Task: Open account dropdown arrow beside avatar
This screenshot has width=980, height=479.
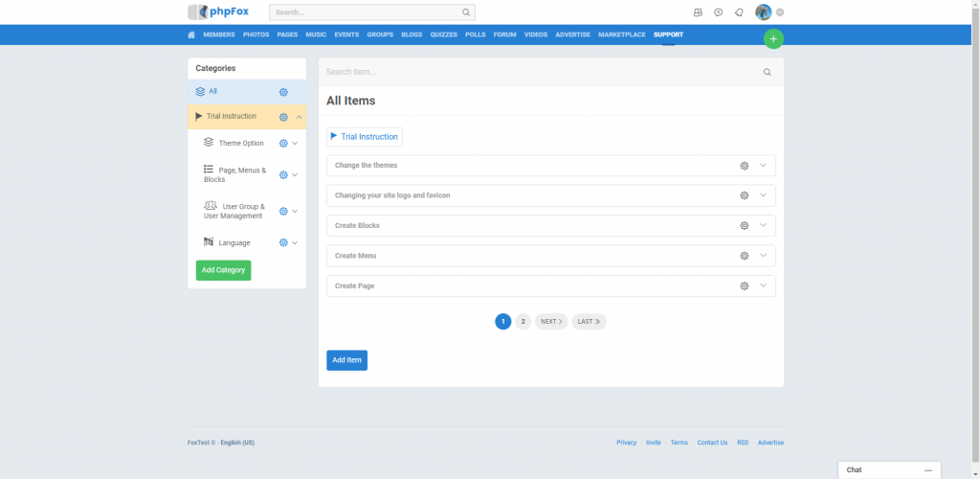Action: point(780,11)
